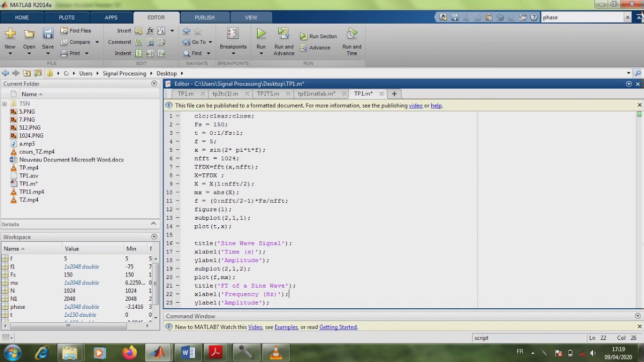644x362 pixels.
Task: Expand the TSN folder tree node
Action: tap(5, 104)
